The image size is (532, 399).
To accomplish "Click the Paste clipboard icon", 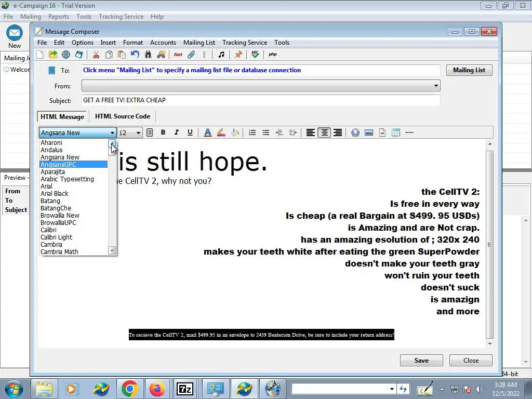I will (122, 55).
